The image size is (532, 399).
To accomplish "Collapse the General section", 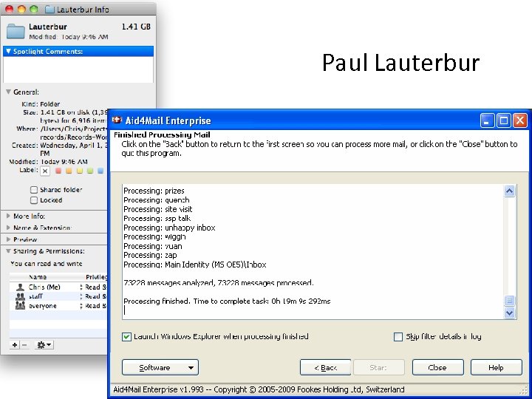I will pos(8,92).
